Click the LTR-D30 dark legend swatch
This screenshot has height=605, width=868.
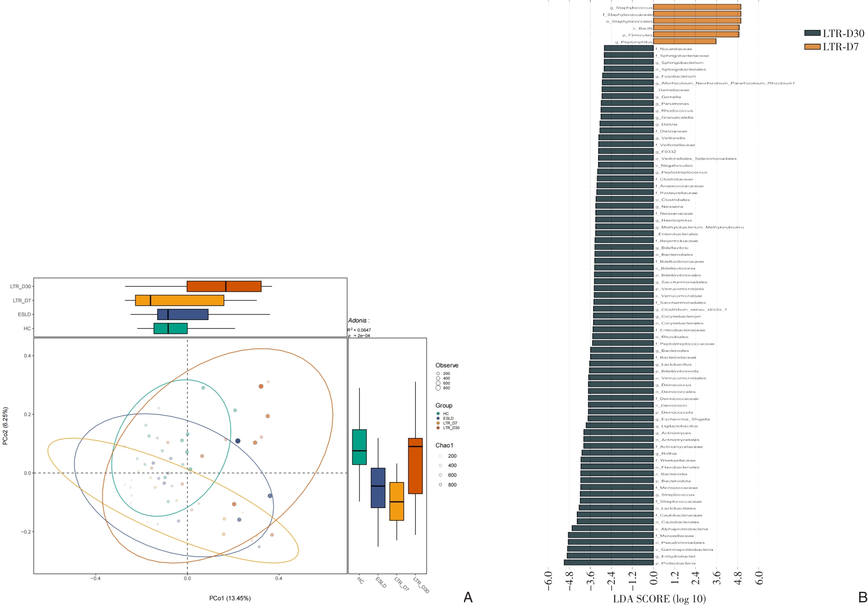pos(812,33)
